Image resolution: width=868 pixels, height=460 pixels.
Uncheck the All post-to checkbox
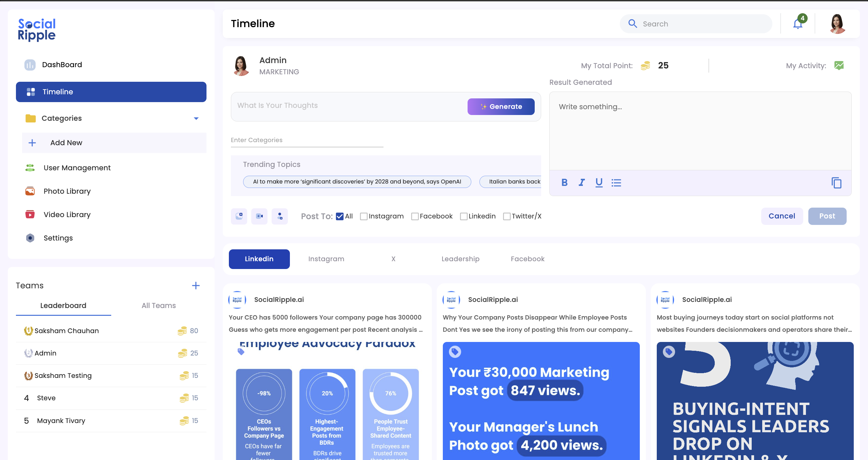(339, 216)
